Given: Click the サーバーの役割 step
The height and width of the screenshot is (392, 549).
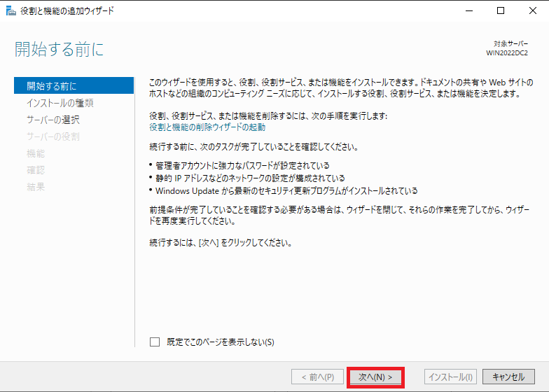Looking at the screenshot, I should click(53, 136).
